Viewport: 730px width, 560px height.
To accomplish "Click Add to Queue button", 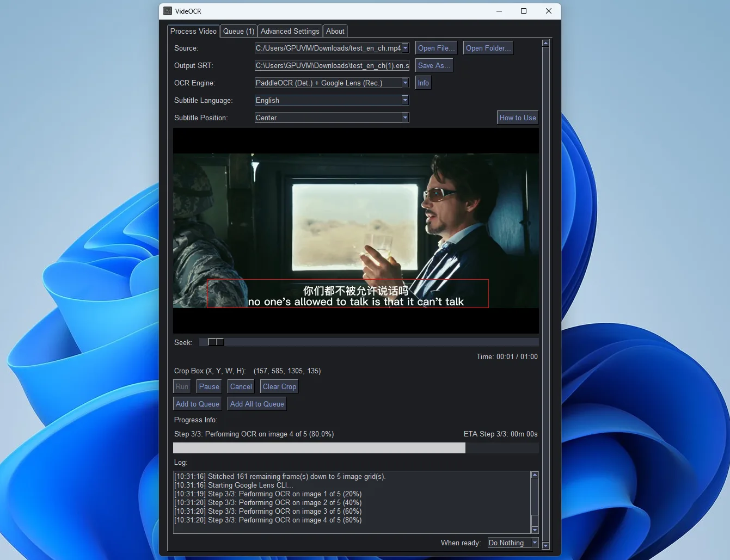I will coord(197,404).
